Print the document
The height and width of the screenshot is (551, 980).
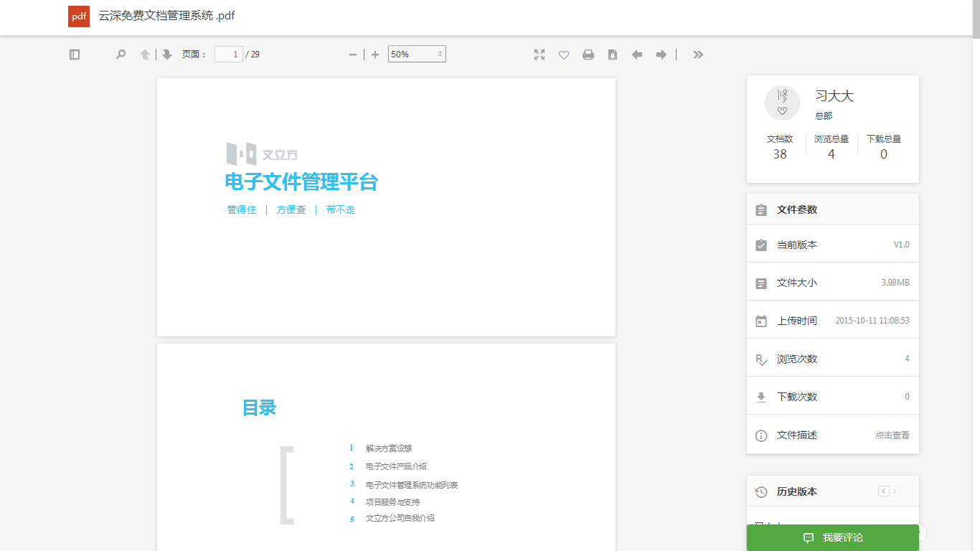click(x=588, y=55)
